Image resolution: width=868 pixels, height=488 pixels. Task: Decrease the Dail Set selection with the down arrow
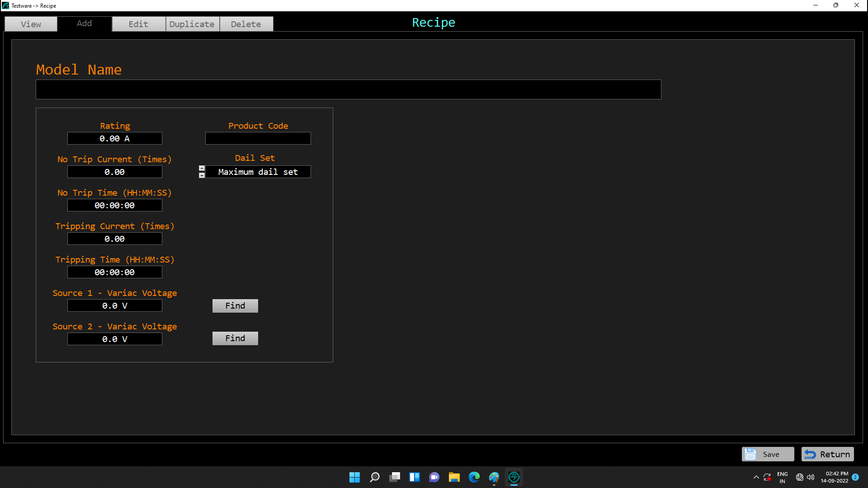(x=202, y=175)
